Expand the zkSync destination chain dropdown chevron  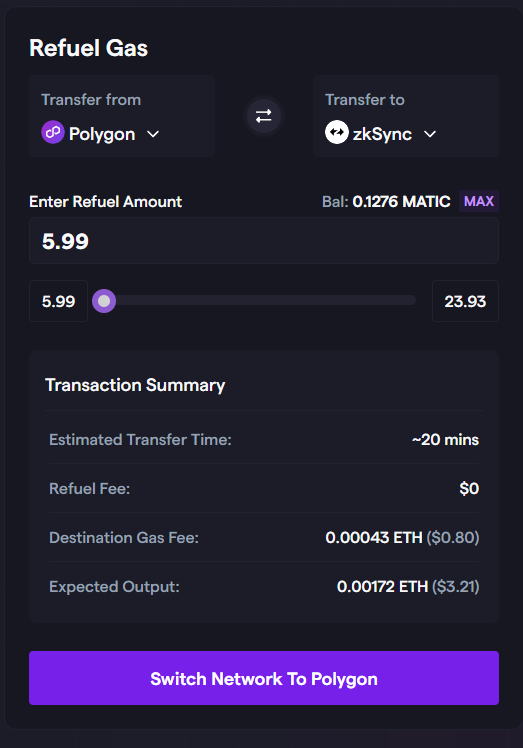[x=430, y=134]
